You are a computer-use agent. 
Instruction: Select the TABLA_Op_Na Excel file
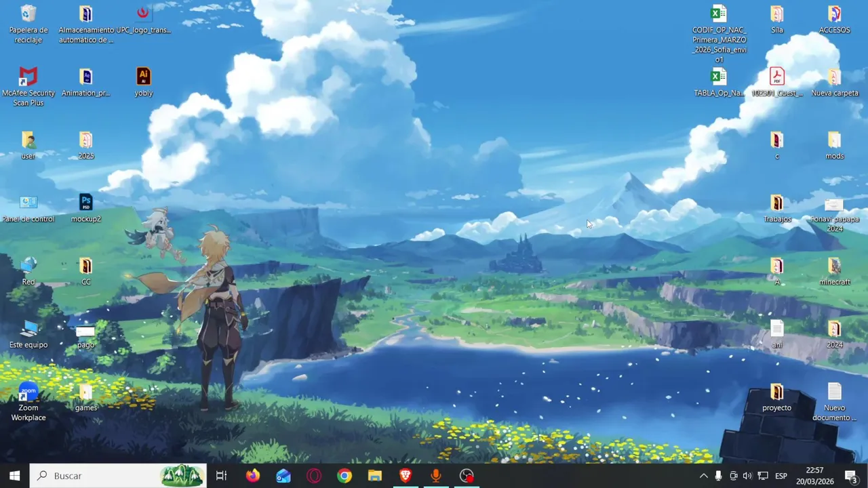click(719, 82)
